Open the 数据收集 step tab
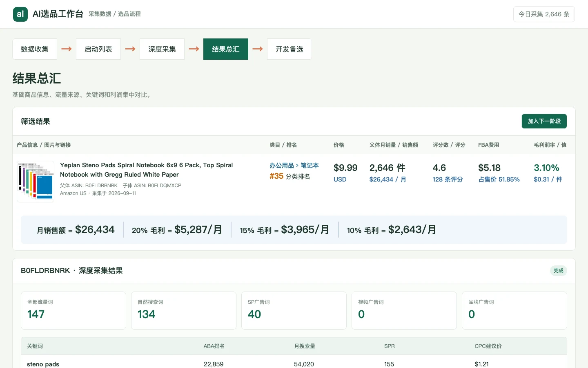The image size is (588, 368). tap(35, 49)
